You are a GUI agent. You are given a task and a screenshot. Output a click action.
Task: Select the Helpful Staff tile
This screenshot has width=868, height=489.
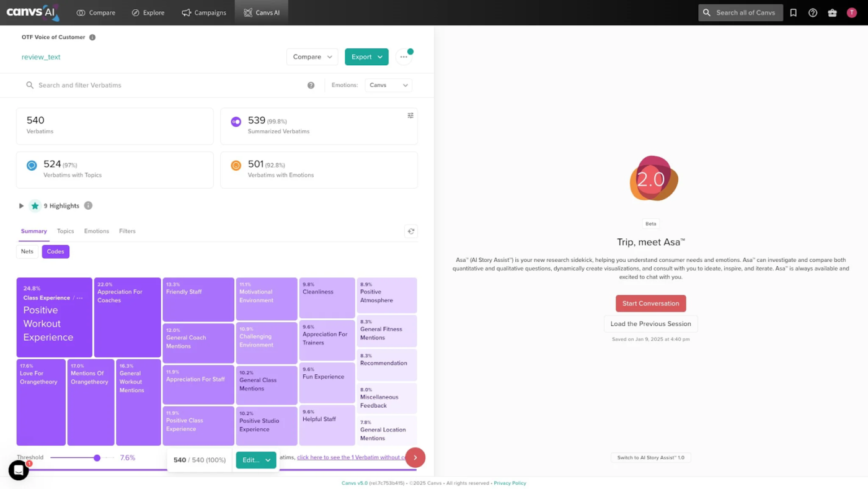click(327, 425)
